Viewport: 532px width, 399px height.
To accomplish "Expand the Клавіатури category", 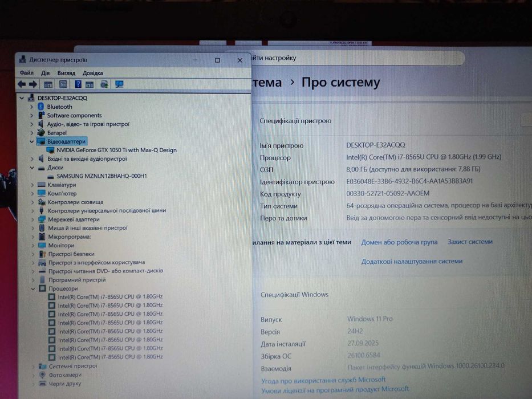I will pyautogui.click(x=33, y=185).
